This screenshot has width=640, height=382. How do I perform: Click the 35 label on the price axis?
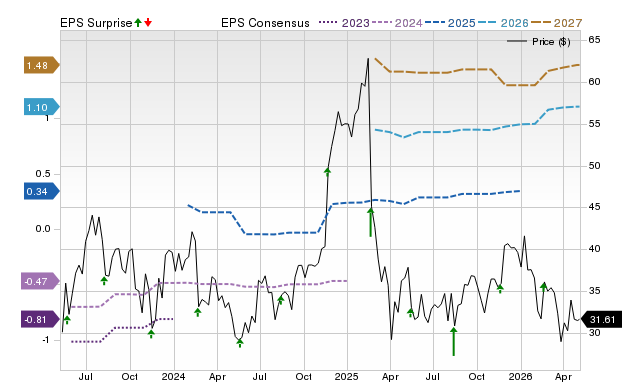point(594,291)
